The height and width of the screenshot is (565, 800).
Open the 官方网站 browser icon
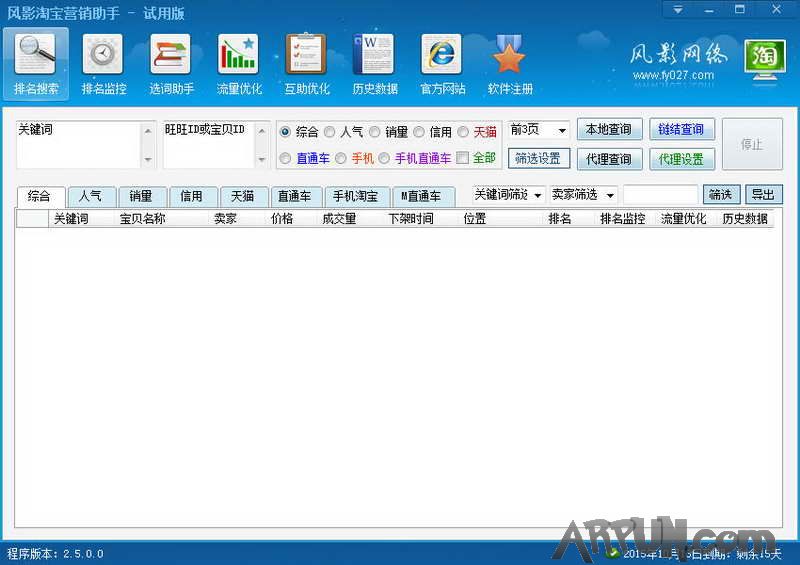(x=442, y=54)
